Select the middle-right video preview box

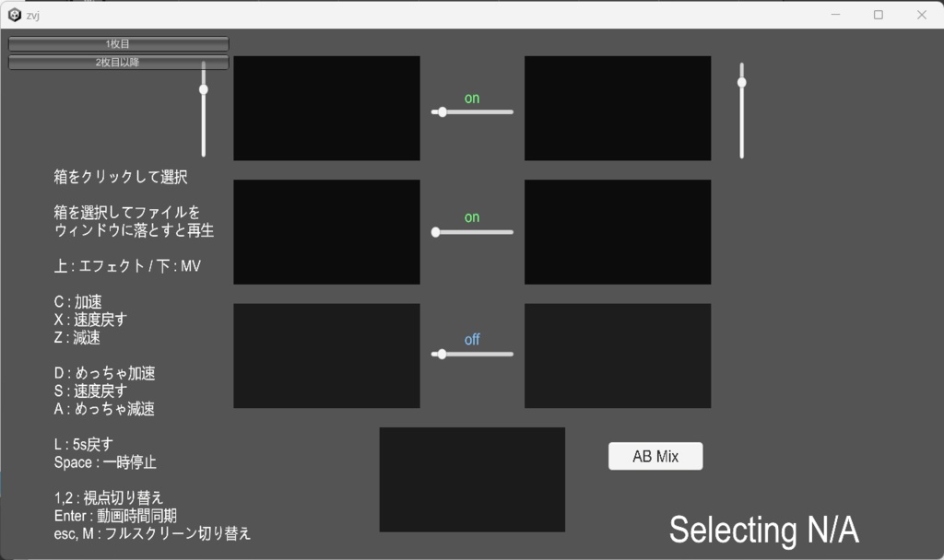[618, 231]
